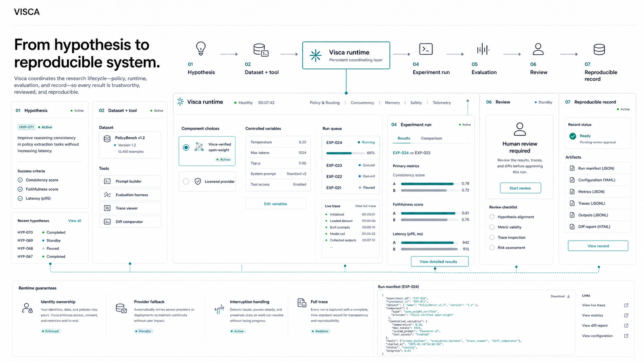The image size is (644, 362).
Task: Switch to the Results tab
Action: point(404,138)
